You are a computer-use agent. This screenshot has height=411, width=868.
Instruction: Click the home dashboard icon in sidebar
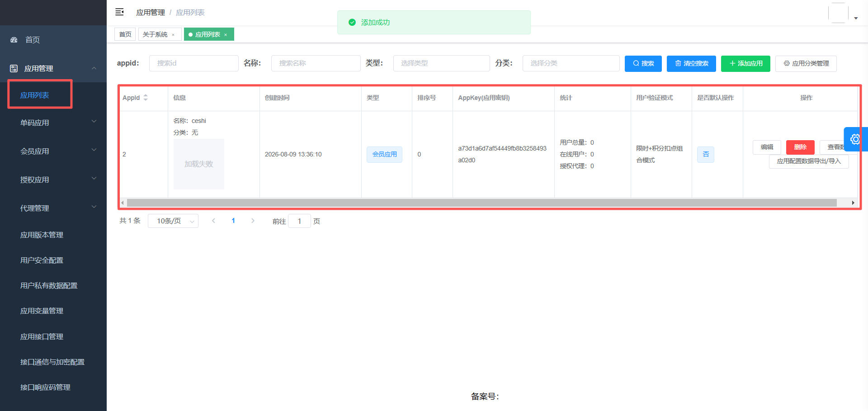(14, 40)
